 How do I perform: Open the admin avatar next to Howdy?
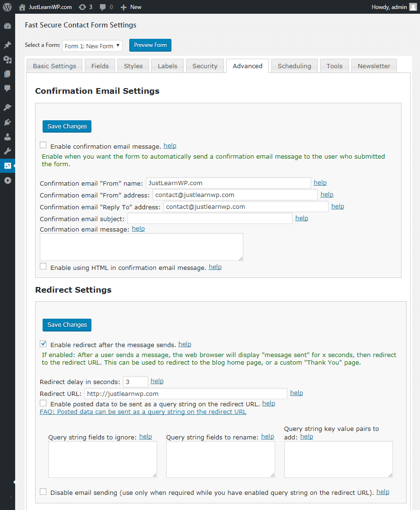413,7
